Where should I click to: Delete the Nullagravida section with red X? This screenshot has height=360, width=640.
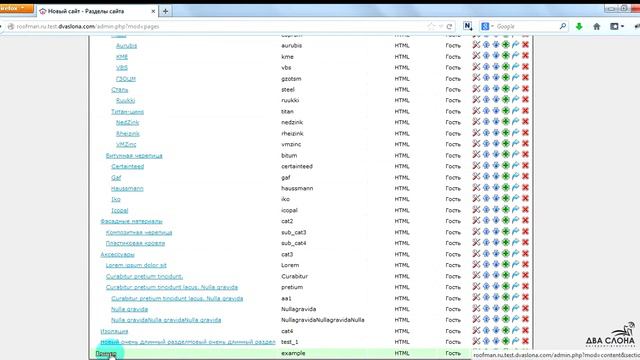pos(525,309)
